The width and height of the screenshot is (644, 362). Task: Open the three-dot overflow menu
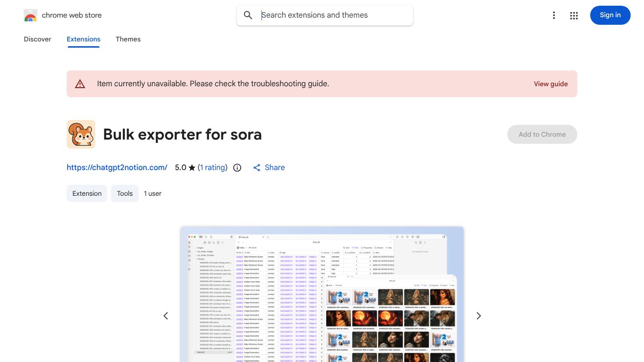[x=554, y=15]
